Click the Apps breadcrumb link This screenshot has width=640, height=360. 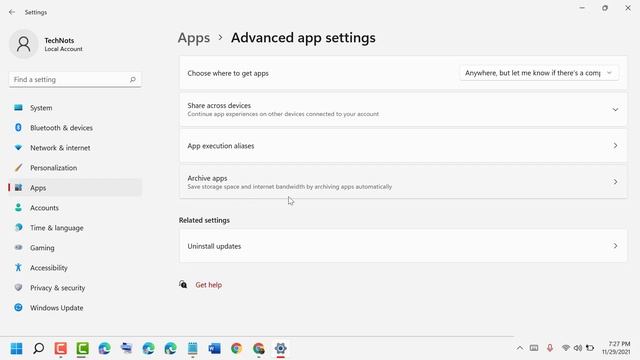pyautogui.click(x=194, y=38)
